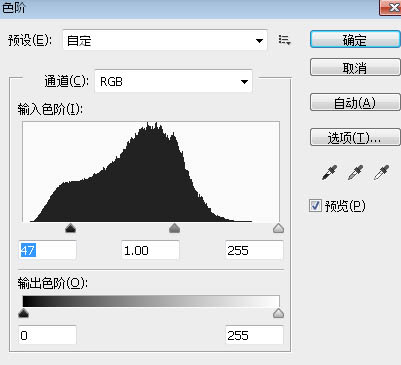Click the 取消 button
The image size is (401, 365).
coord(355,68)
